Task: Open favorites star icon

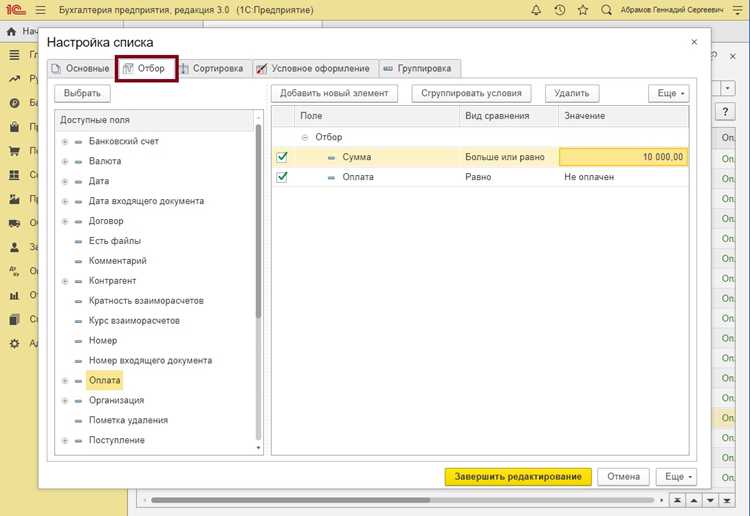Action: point(583,10)
